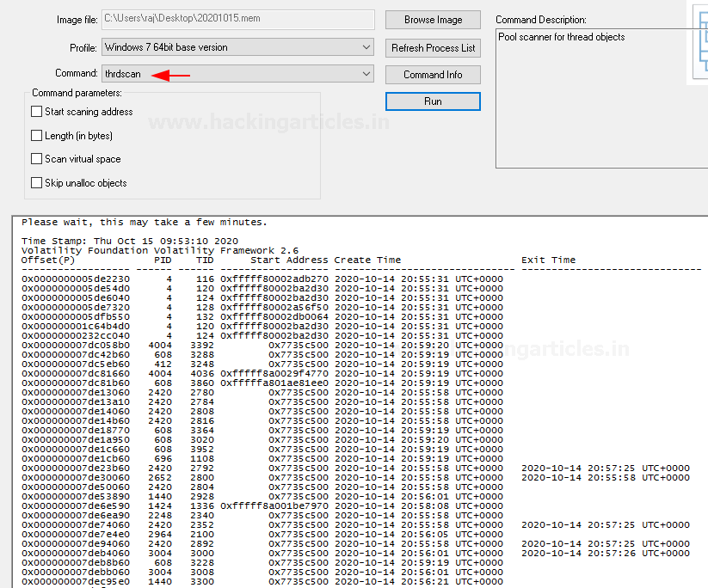The image size is (708, 588).
Task: Select output row with offset 0x000000007dc81660
Action: pyautogui.click(x=76, y=374)
